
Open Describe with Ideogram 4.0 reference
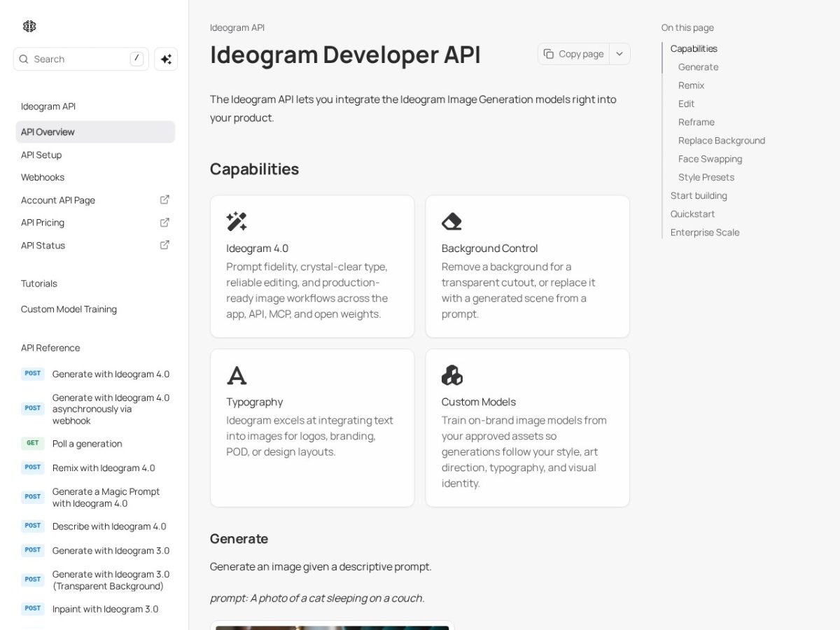point(95,526)
